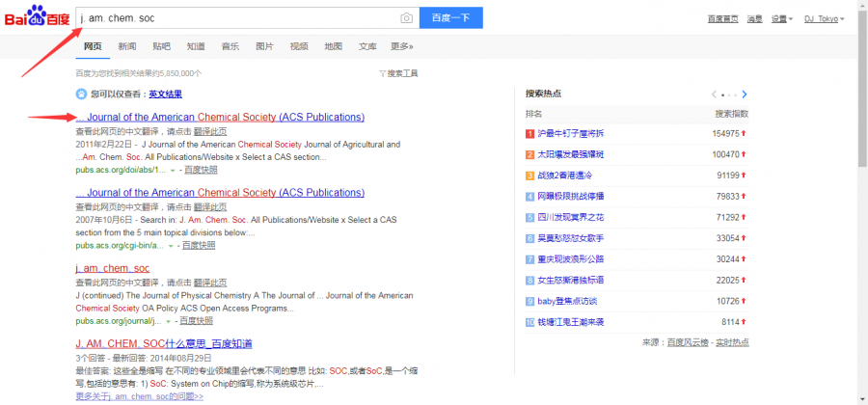Viewport: 868px width, 405px height.
Task: Click the 百度一下 search button
Action: pyautogui.click(x=451, y=17)
